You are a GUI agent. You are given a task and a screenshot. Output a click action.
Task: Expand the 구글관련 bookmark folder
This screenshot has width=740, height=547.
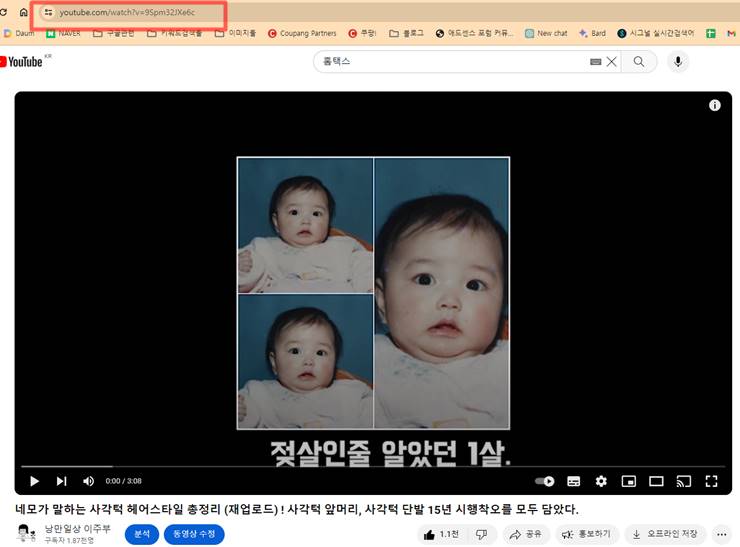click(114, 33)
